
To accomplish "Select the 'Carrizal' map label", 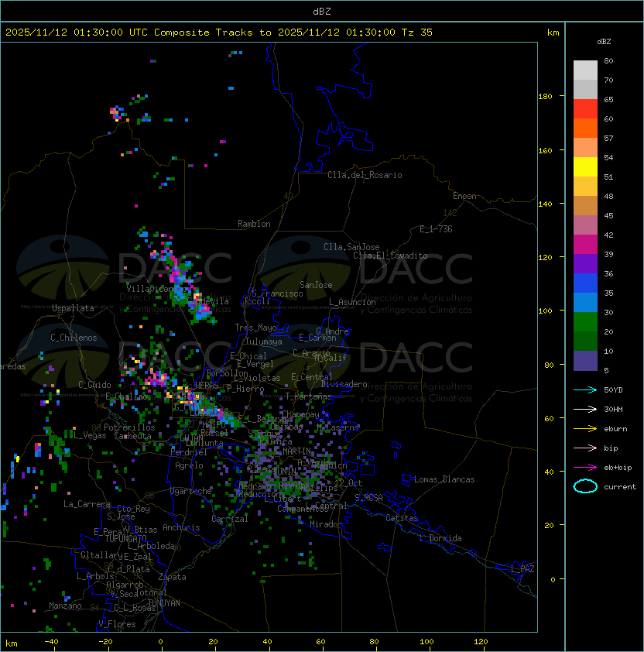I will [x=230, y=519].
